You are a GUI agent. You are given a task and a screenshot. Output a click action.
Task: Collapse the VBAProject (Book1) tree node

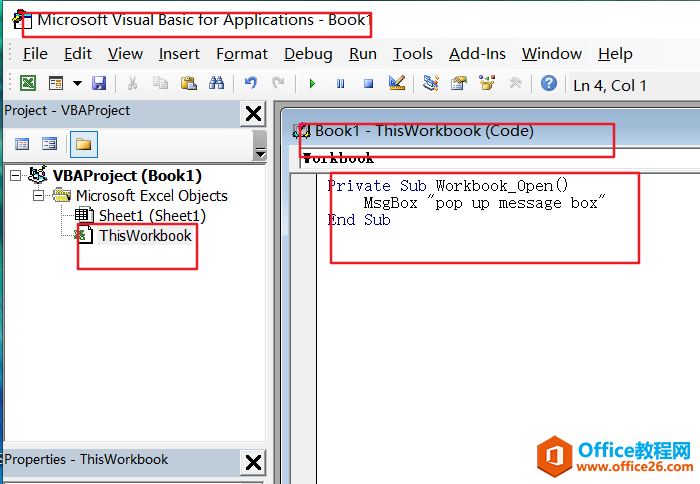click(x=16, y=175)
